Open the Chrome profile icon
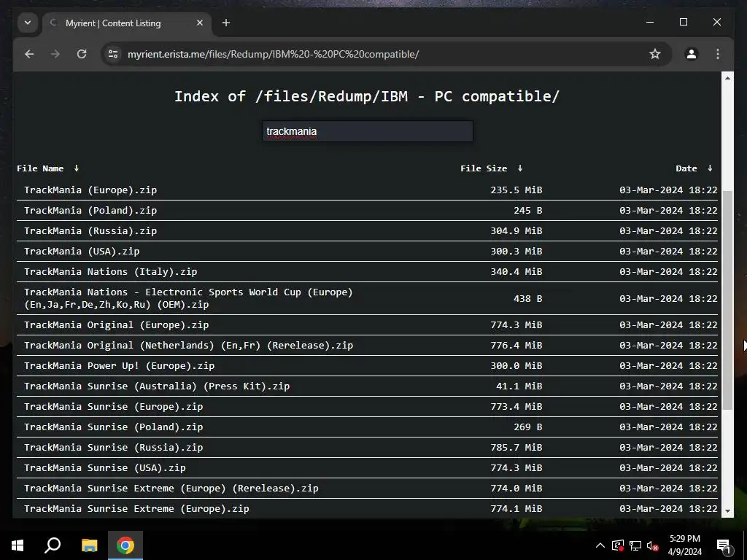Viewport: 747px width, 560px height. click(692, 54)
